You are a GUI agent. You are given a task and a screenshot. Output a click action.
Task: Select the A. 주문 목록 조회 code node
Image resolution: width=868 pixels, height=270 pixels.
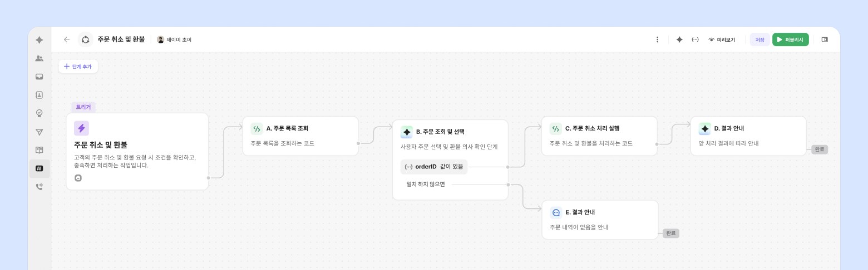300,136
